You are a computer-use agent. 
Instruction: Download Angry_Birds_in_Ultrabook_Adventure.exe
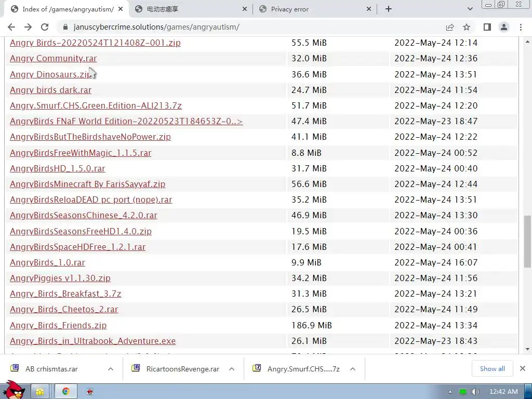(92, 341)
